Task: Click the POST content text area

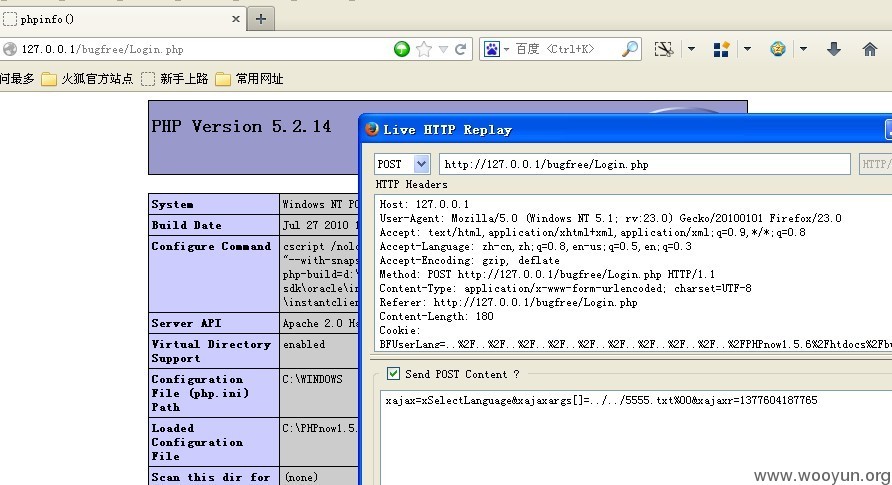Action: (636, 438)
